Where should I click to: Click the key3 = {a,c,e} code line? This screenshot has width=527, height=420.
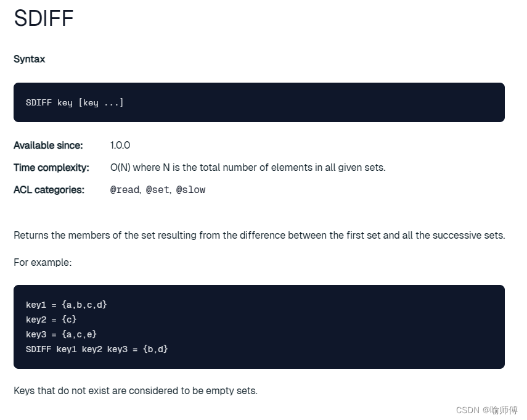[x=61, y=334]
